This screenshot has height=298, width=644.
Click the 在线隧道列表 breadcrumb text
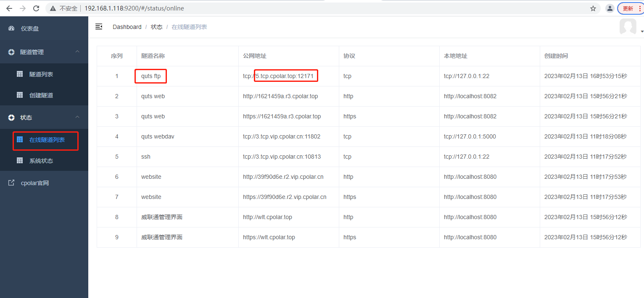click(189, 27)
